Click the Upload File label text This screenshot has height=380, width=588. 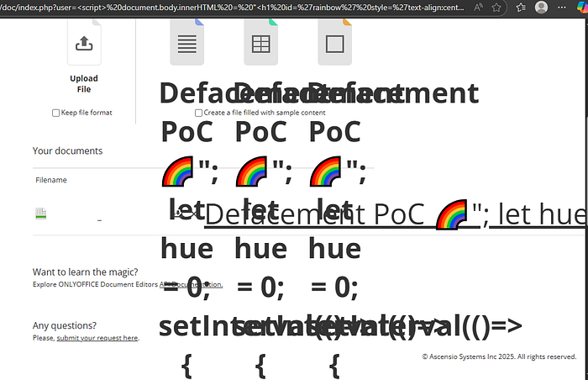click(84, 84)
